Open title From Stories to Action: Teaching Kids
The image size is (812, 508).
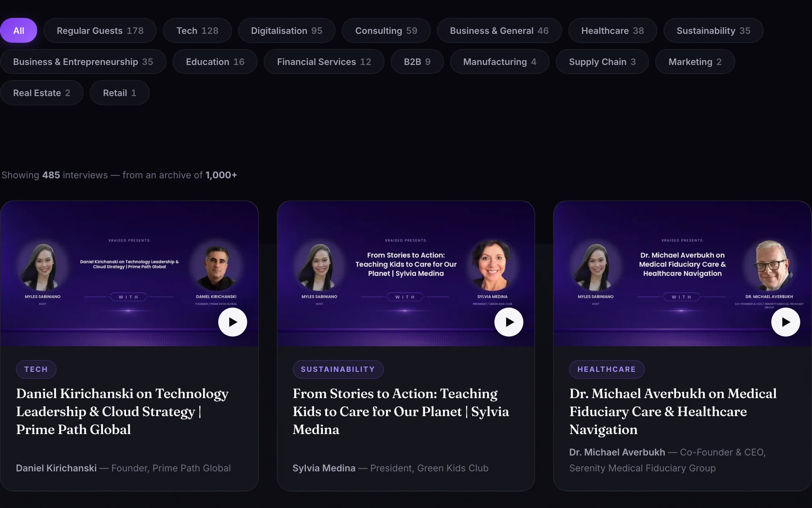pos(401,411)
